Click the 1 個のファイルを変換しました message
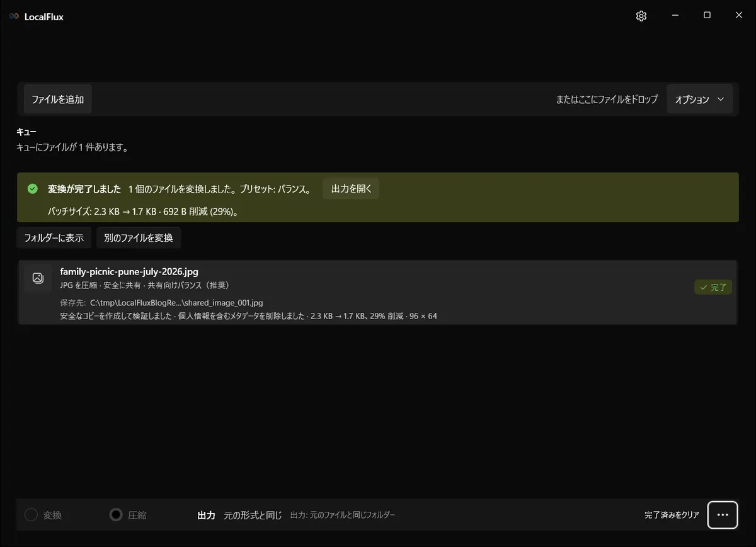 [219, 189]
